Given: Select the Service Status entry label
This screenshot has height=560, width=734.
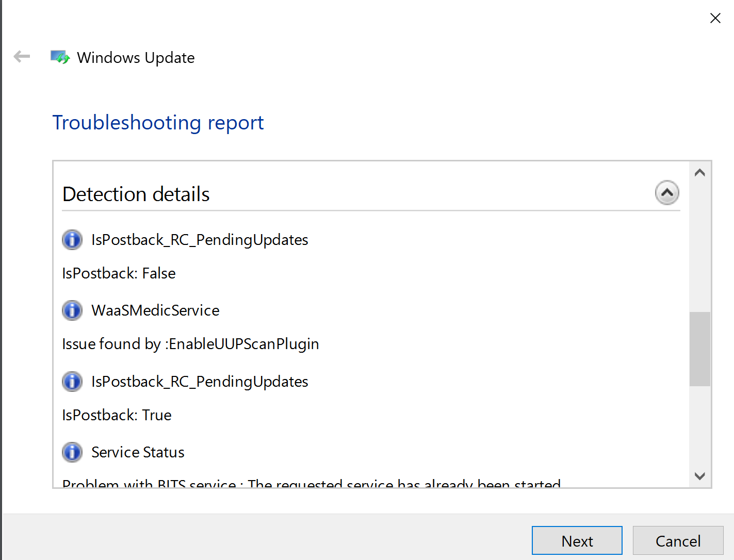Looking at the screenshot, I should point(138,452).
